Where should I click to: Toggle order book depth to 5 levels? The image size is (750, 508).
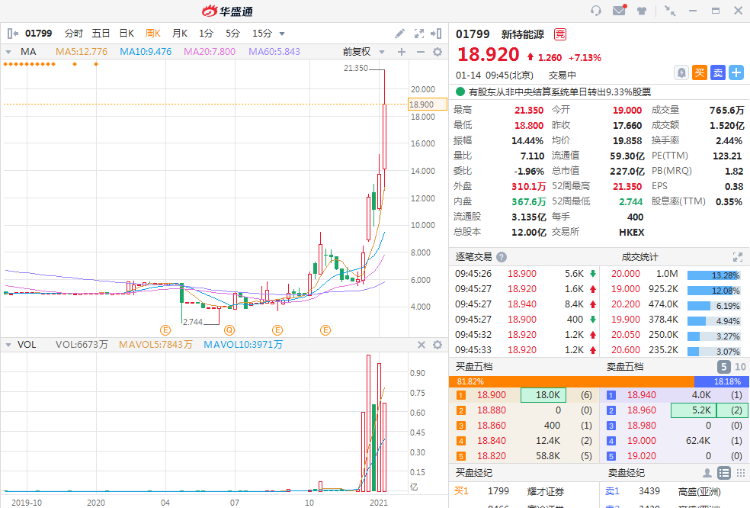[x=723, y=367]
